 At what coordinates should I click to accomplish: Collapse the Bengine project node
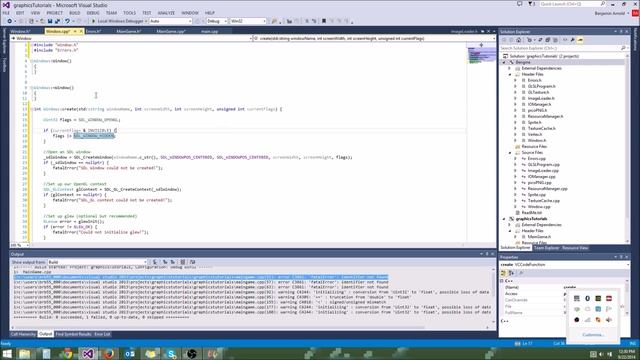(504, 62)
